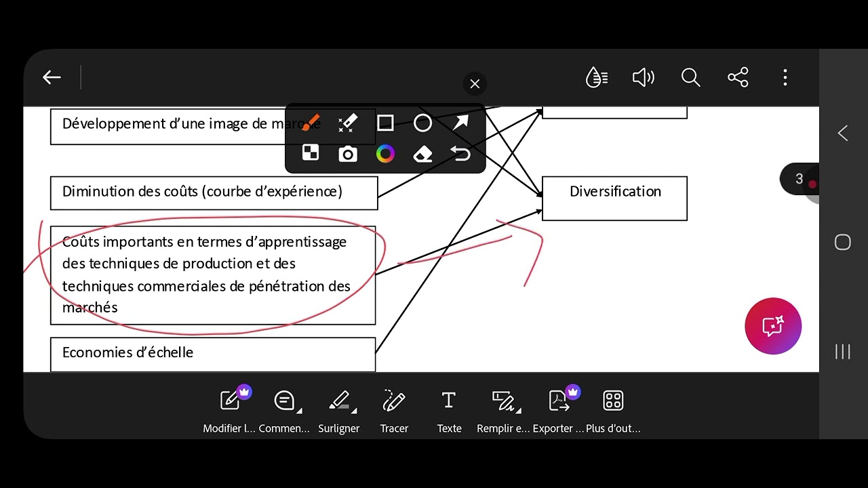
Task: Select the Tracer drawing tool
Action: 394,409
